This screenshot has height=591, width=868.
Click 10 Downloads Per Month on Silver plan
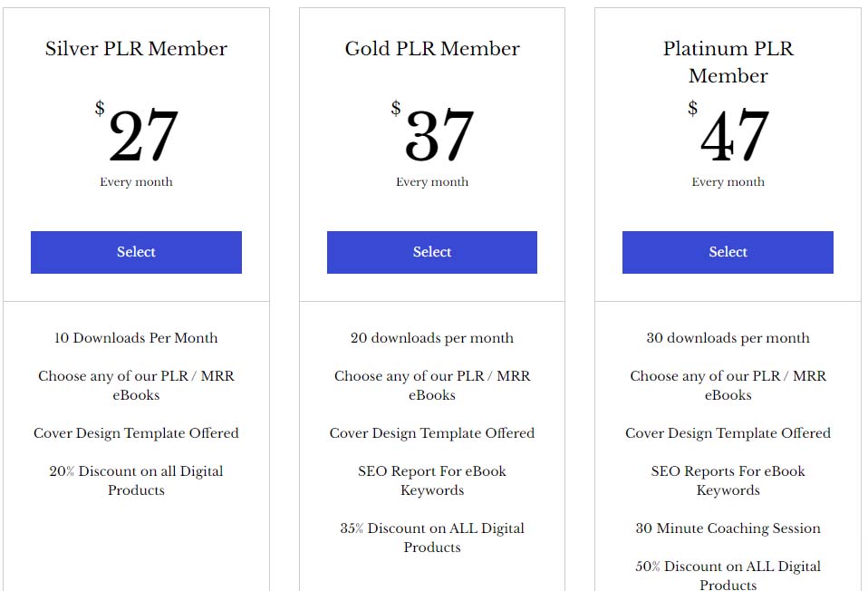136,337
